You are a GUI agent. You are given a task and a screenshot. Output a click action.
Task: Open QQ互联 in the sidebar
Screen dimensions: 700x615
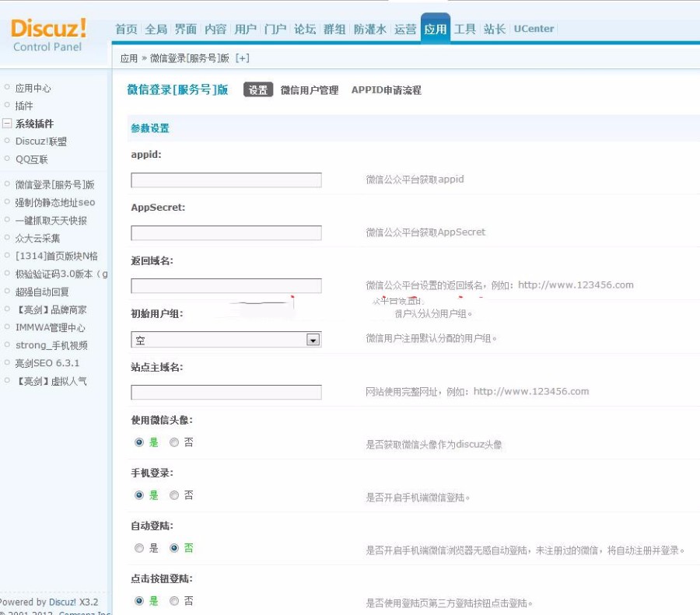tap(32, 159)
